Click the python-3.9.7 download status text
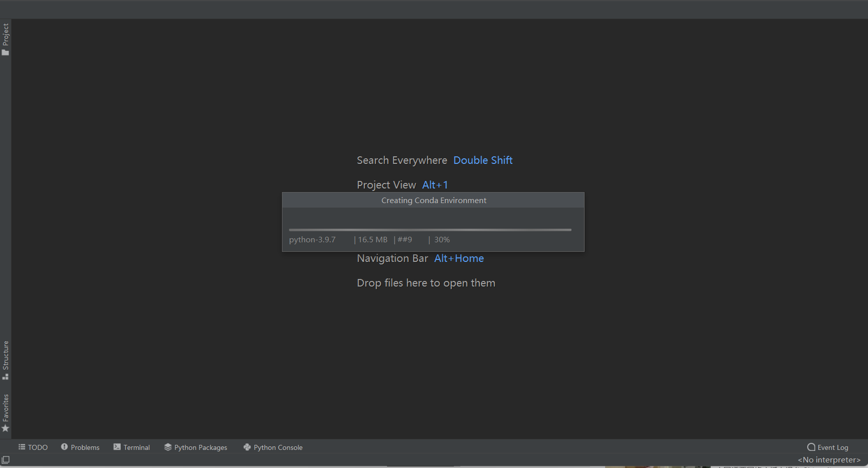The width and height of the screenshot is (868, 468). (312, 240)
